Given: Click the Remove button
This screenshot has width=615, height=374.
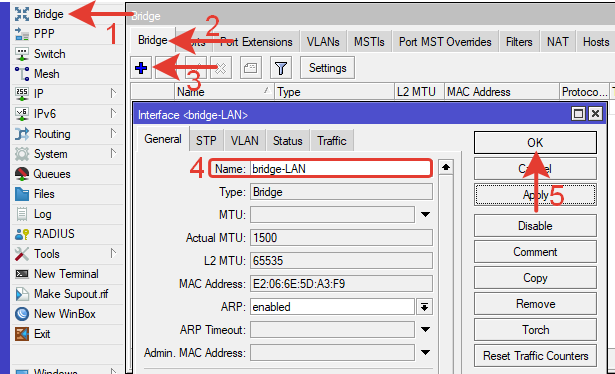Looking at the screenshot, I should [535, 304].
